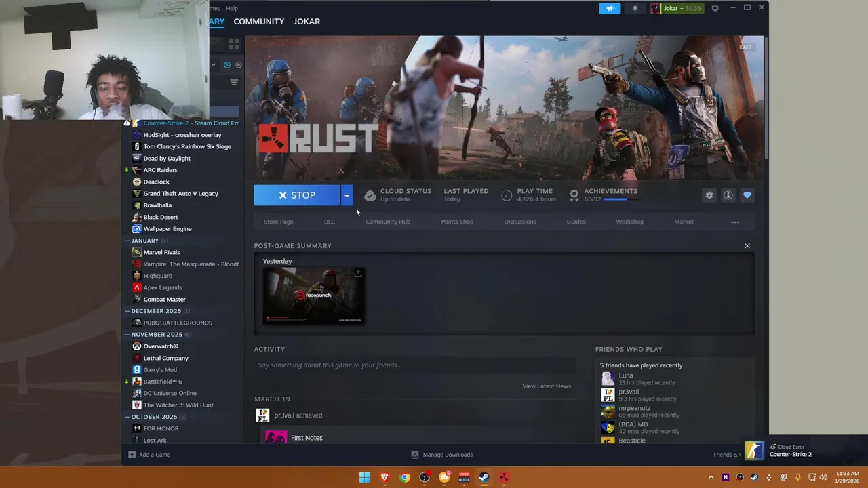
Task: Click Add a Game plus icon
Action: (x=132, y=455)
